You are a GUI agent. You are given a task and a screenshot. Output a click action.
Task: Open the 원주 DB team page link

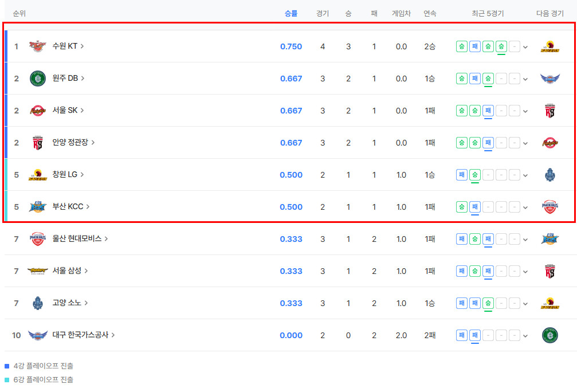pos(68,78)
